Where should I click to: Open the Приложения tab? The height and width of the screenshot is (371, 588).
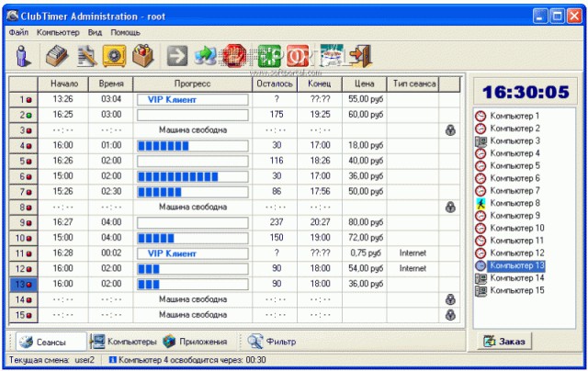(196, 342)
